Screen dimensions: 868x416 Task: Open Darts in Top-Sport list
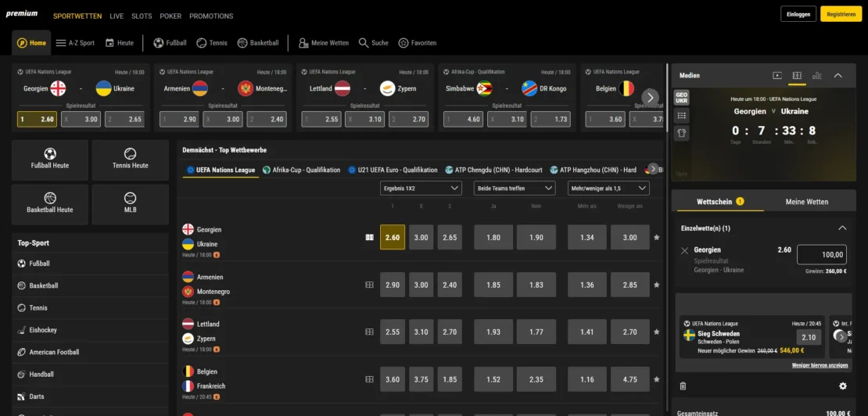pos(90,396)
